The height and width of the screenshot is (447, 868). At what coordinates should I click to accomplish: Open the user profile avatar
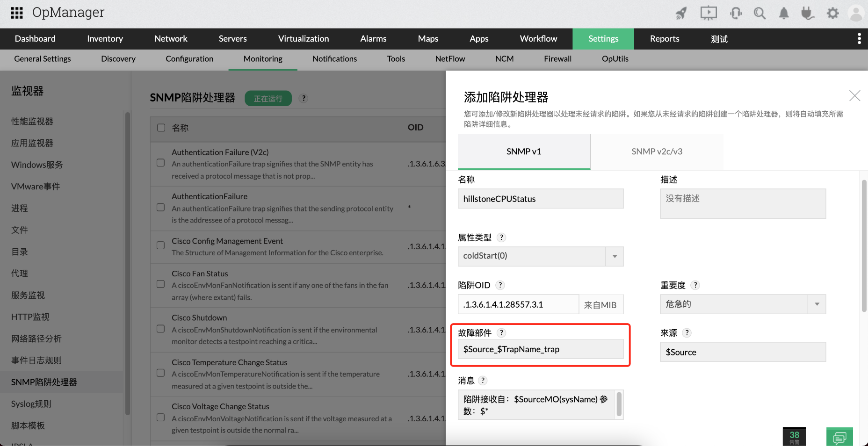[x=856, y=13]
